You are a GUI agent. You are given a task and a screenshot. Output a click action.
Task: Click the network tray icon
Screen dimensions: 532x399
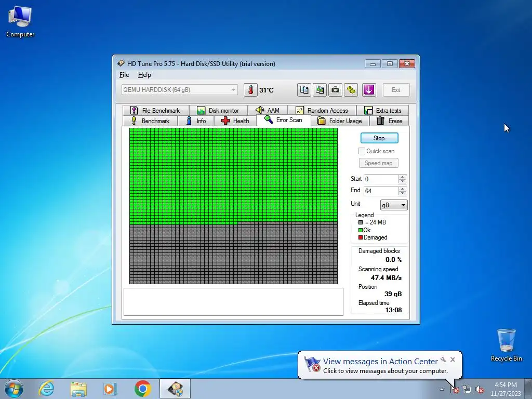click(467, 390)
